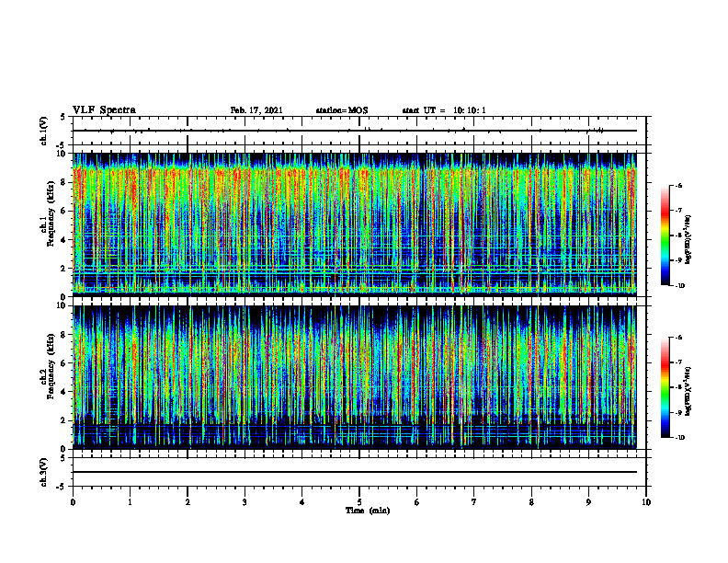Image resolution: width=728 pixels, height=563 pixels.
Task: Click time axis tick label "8"
Action: pos(531,502)
